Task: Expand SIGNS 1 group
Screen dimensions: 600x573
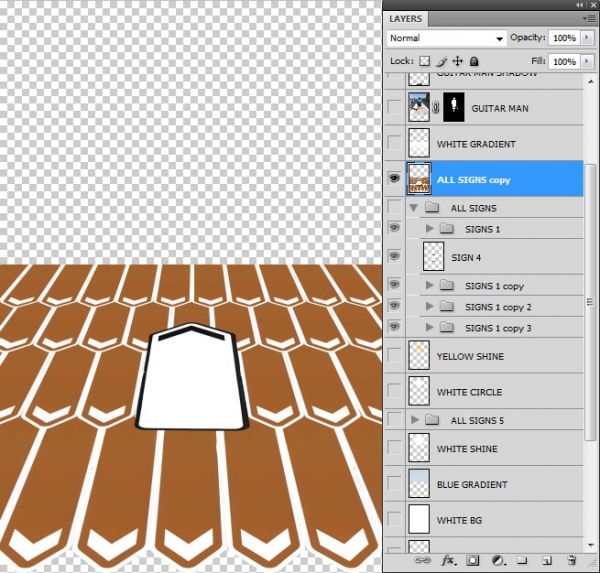Action: pyautogui.click(x=430, y=229)
